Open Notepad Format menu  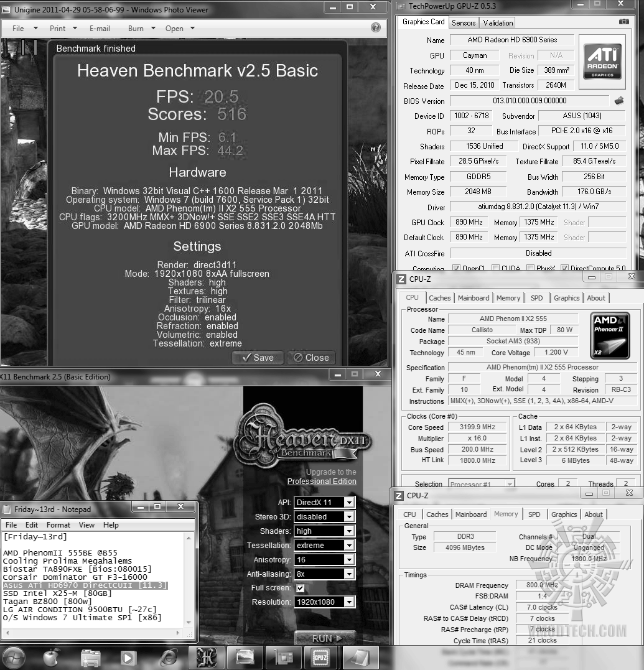click(58, 525)
